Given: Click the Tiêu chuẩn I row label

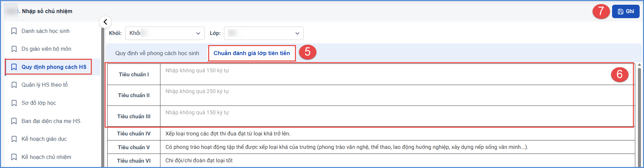Looking at the screenshot, I should coord(134,75).
